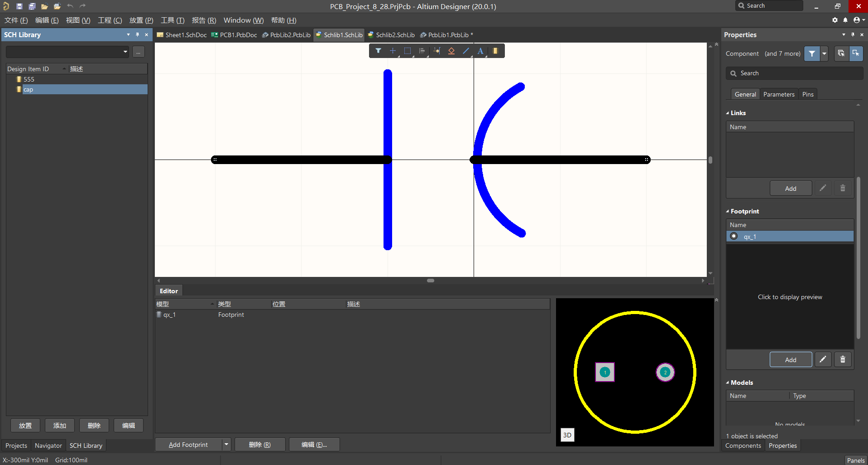The height and width of the screenshot is (465, 868).
Task: Select the Move objects plus tool
Action: pyautogui.click(x=393, y=51)
